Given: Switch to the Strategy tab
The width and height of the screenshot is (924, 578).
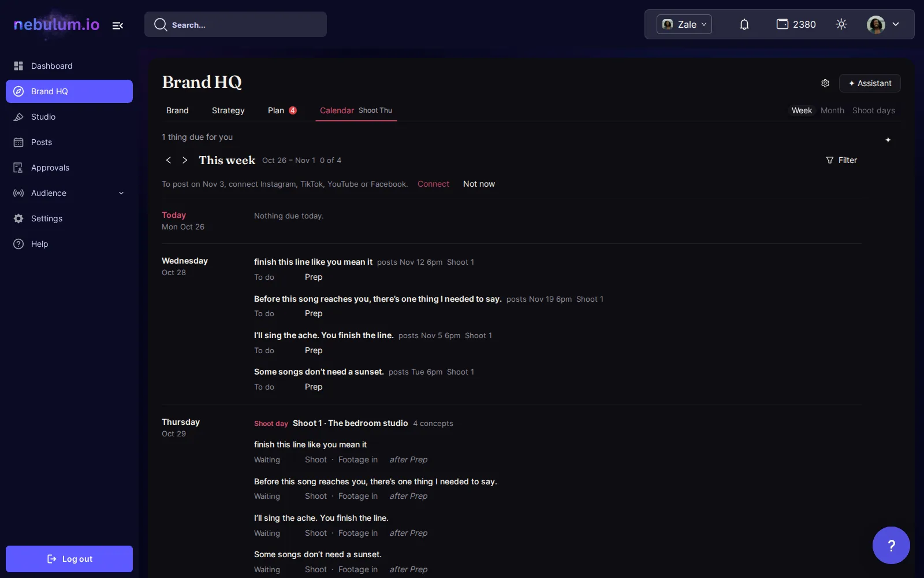Looking at the screenshot, I should (228, 110).
